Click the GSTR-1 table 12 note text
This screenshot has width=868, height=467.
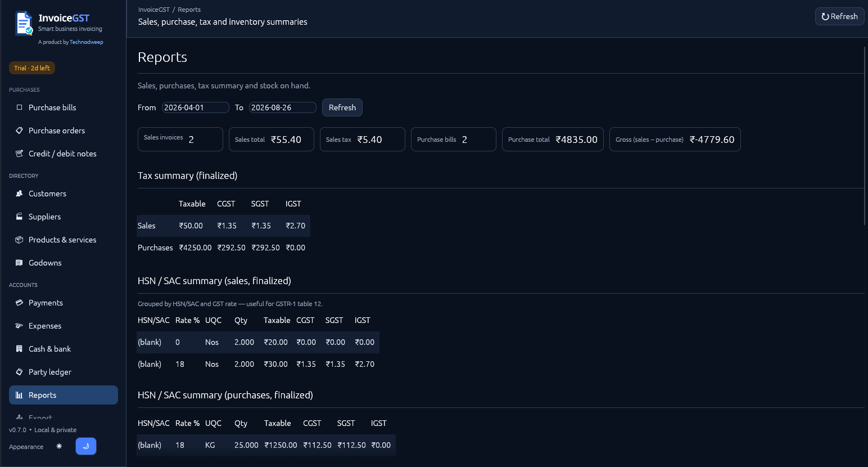(230, 304)
